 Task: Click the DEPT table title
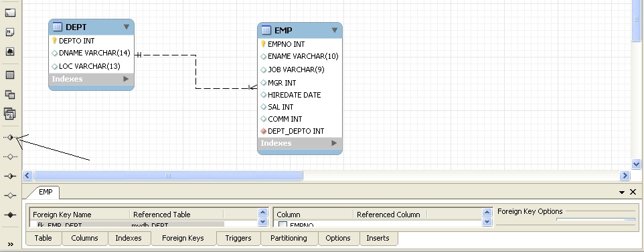[x=76, y=27]
